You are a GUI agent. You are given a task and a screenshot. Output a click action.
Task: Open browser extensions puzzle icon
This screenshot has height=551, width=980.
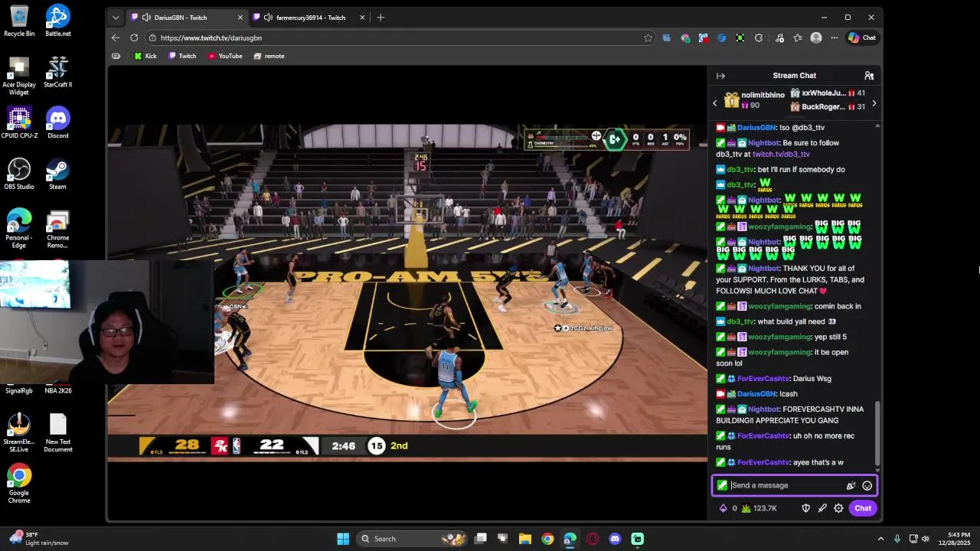759,37
